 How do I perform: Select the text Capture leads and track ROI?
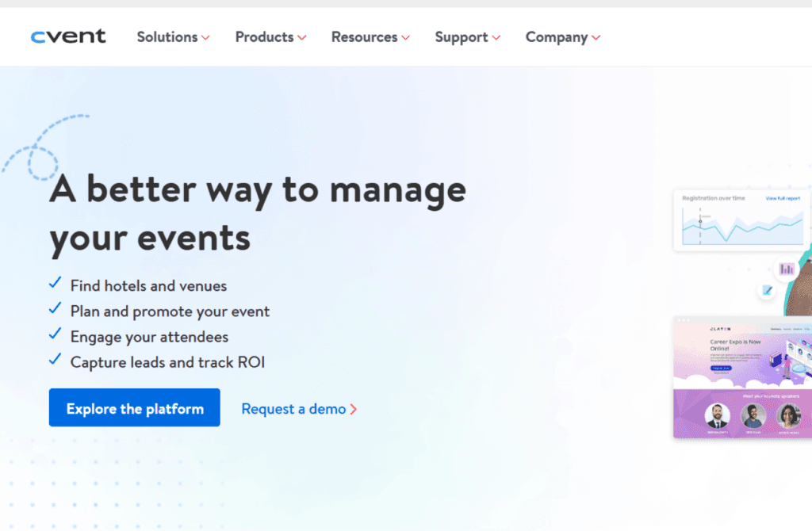tap(167, 362)
